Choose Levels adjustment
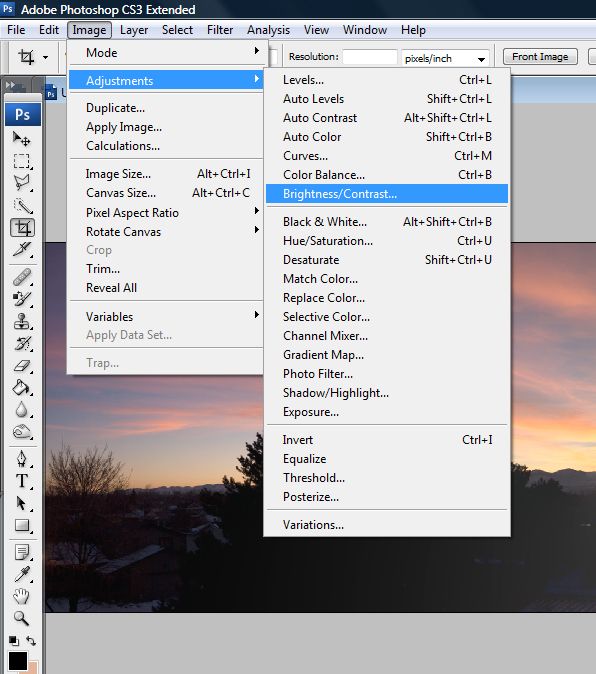 coord(387,80)
